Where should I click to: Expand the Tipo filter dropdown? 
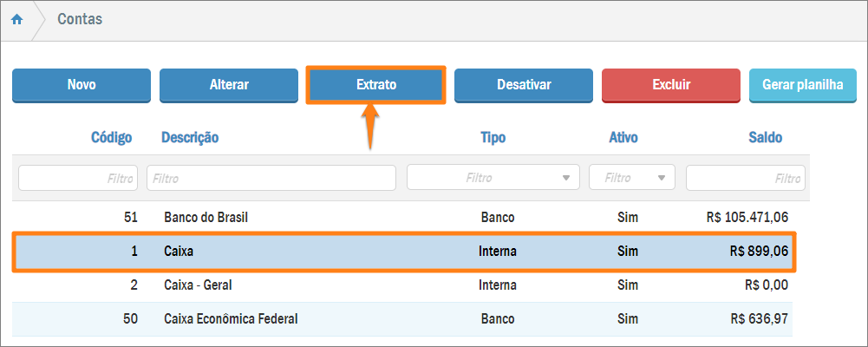coord(493,178)
